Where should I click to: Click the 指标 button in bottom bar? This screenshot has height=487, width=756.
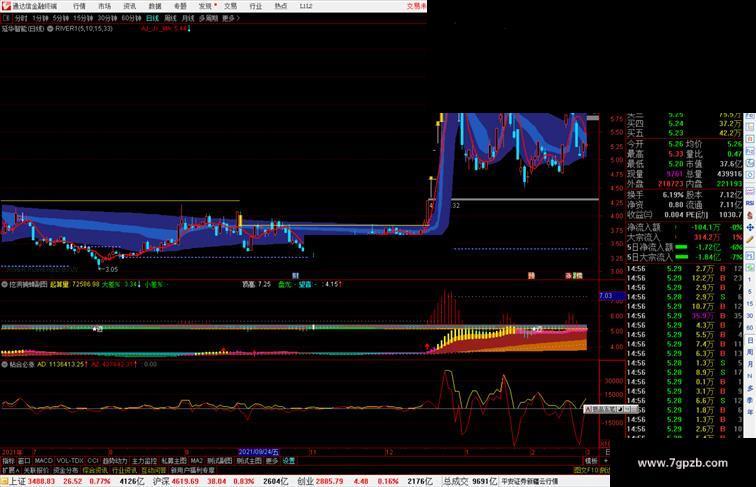pos(8,461)
